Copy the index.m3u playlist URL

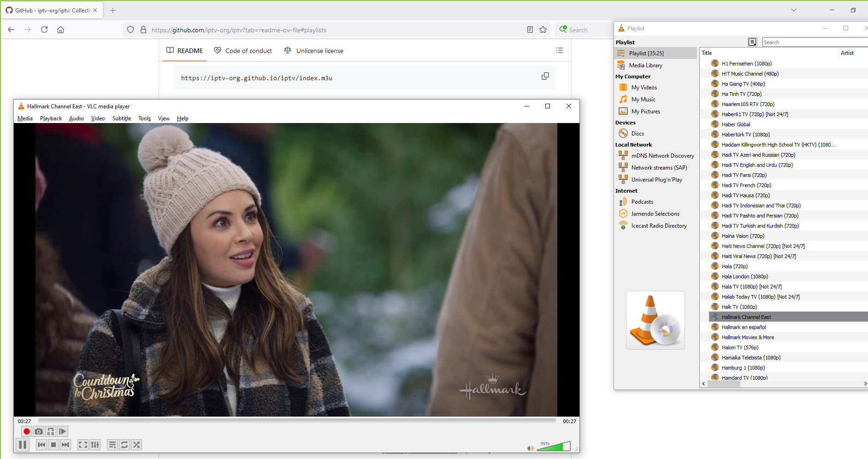(545, 76)
